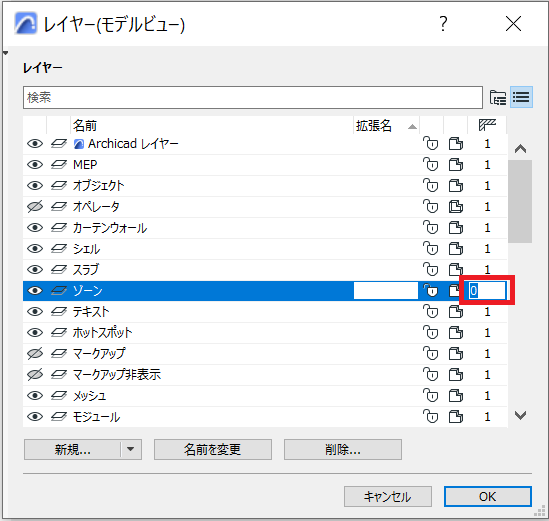This screenshot has height=521, width=549.
Task: Hide the オブジェクト layer via eye icon
Action: (x=35, y=185)
